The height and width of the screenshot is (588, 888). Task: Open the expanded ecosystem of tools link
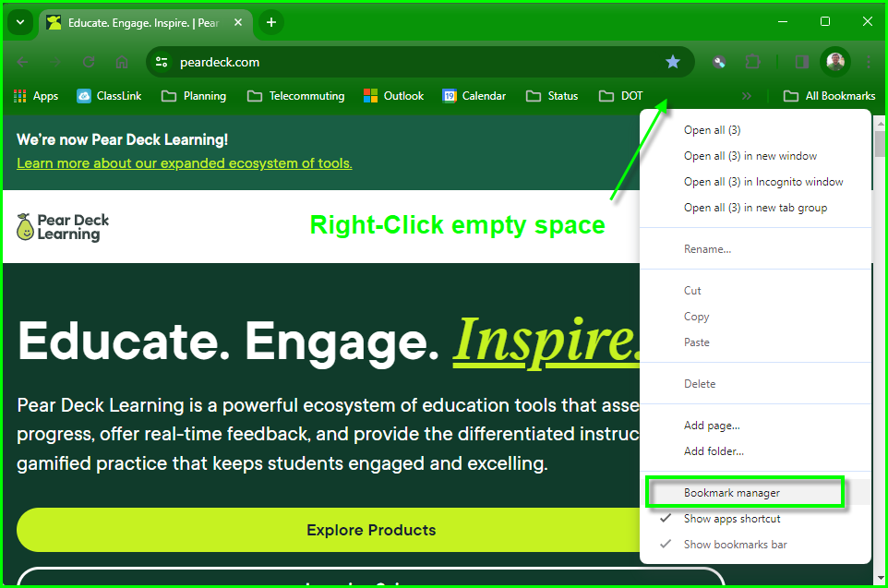[185, 163]
